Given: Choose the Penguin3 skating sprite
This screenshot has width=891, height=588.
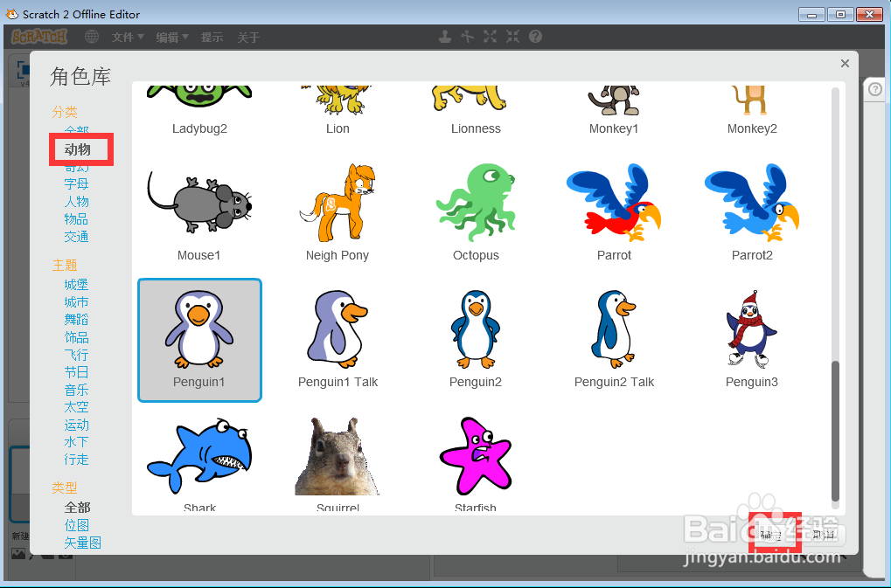Looking at the screenshot, I should point(752,340).
